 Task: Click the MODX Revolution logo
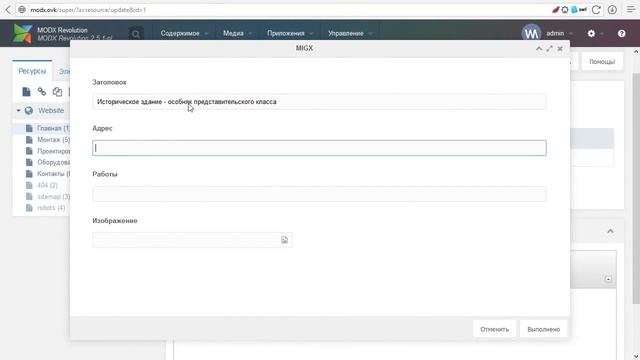(x=22, y=33)
